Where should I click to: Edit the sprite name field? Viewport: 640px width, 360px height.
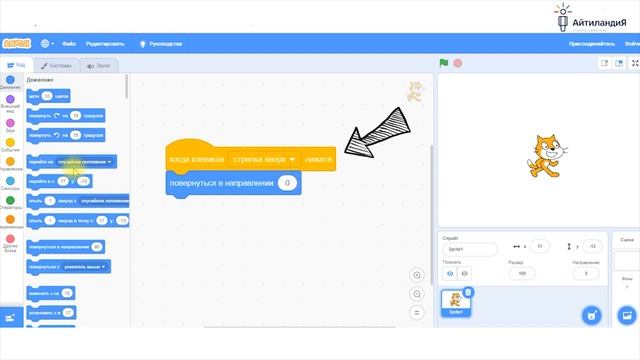470,249
